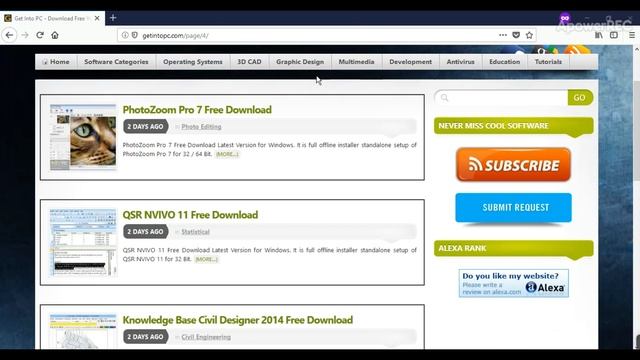This screenshot has height=360, width=640.
Task: Open the Antivirus menu item
Action: (x=460, y=62)
